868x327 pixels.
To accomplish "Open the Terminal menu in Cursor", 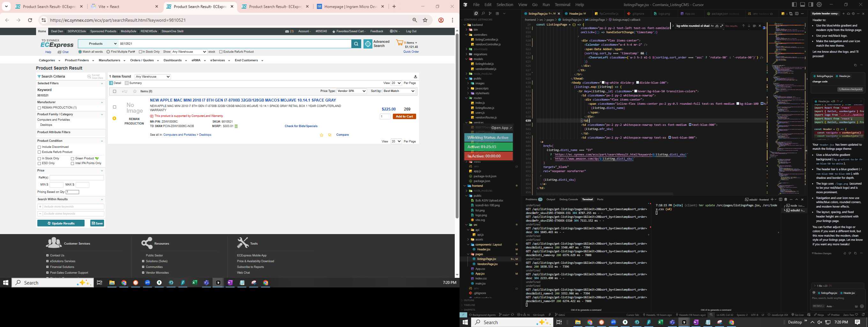I will click(562, 5).
